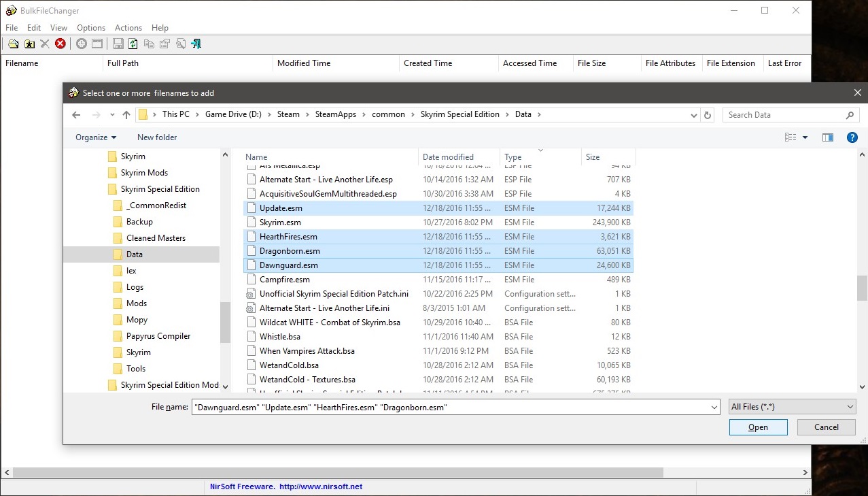The width and height of the screenshot is (868, 496).
Task: Open the nirsoft.net link
Action: point(321,486)
